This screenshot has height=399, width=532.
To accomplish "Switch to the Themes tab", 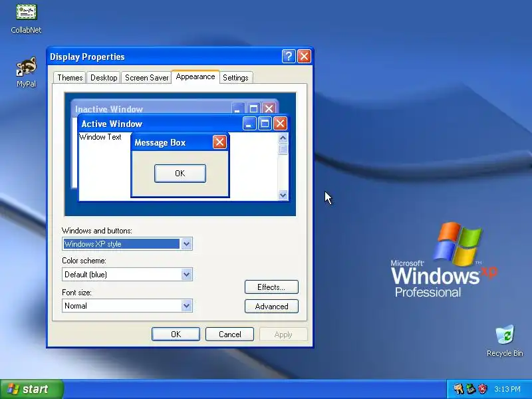I will [x=70, y=78].
